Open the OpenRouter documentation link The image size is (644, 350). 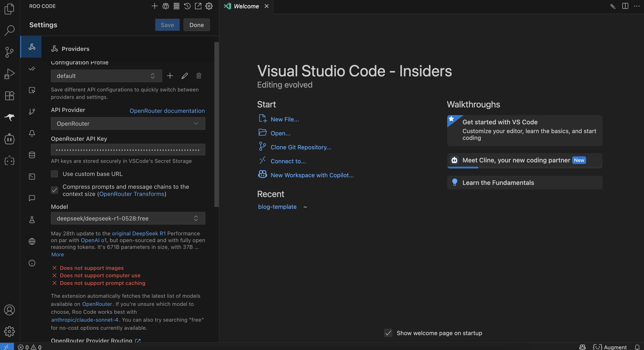pos(167,111)
